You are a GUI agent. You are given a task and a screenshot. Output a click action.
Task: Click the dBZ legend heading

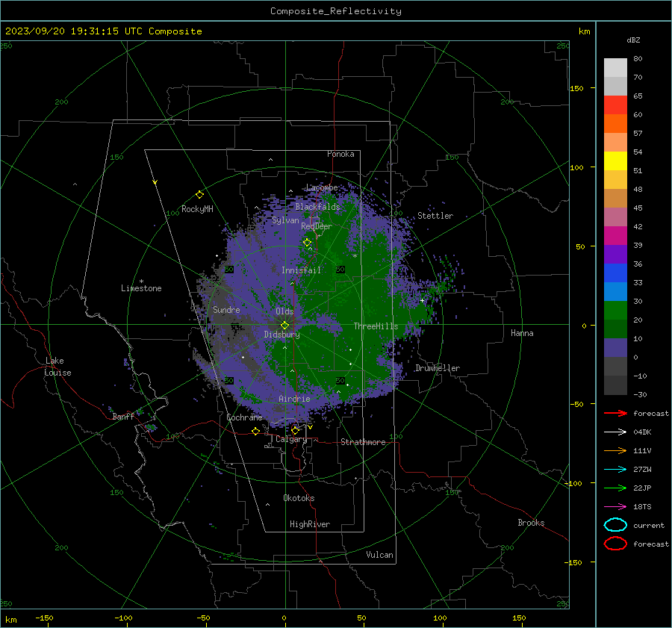point(633,40)
